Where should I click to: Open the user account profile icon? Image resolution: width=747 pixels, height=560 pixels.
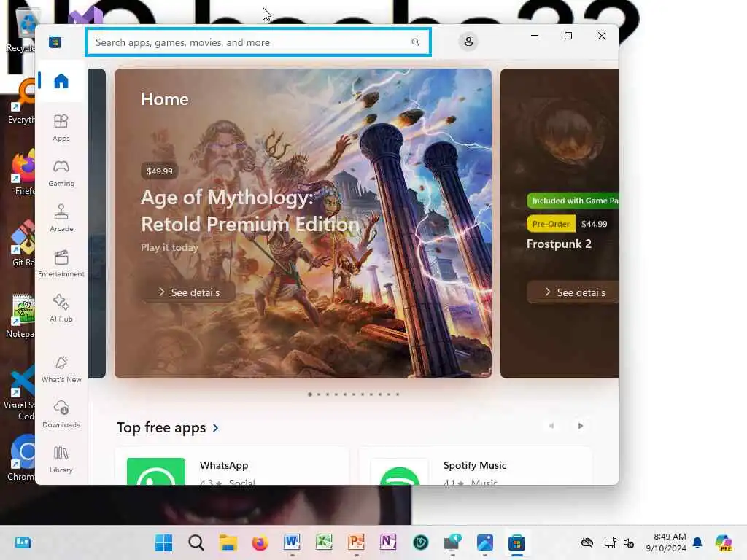(x=468, y=42)
